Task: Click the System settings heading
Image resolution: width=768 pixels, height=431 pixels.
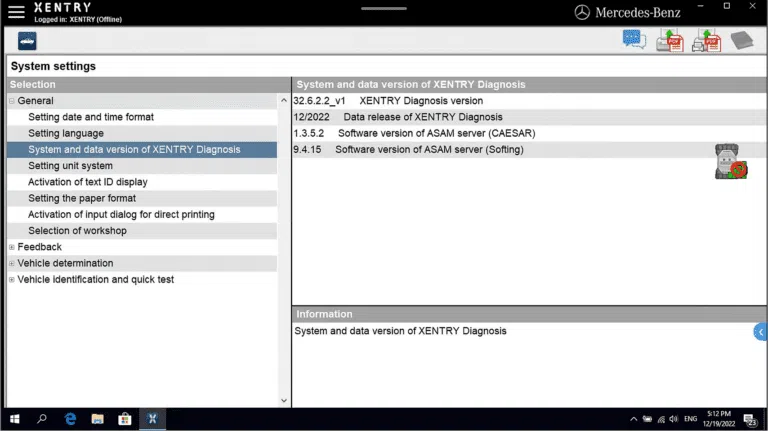Action: point(53,66)
